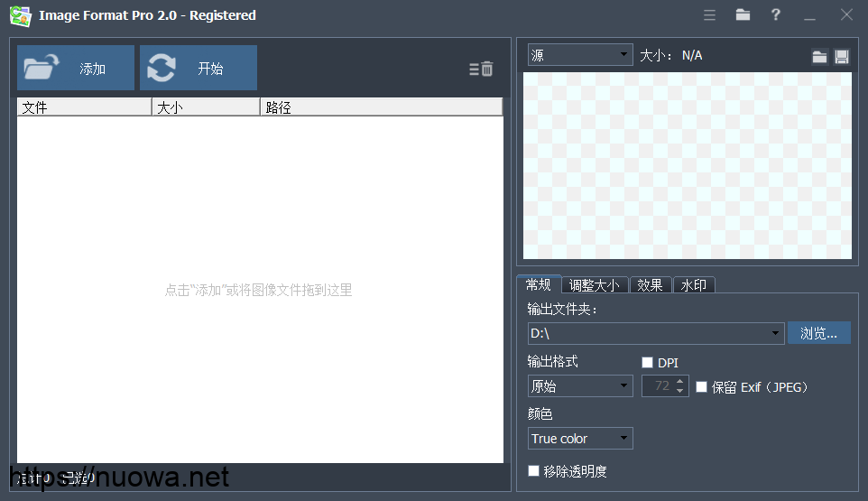Expand the 输出格式 dropdown showing 原始
Image resolution: width=868 pixels, height=501 pixels.
580,386
